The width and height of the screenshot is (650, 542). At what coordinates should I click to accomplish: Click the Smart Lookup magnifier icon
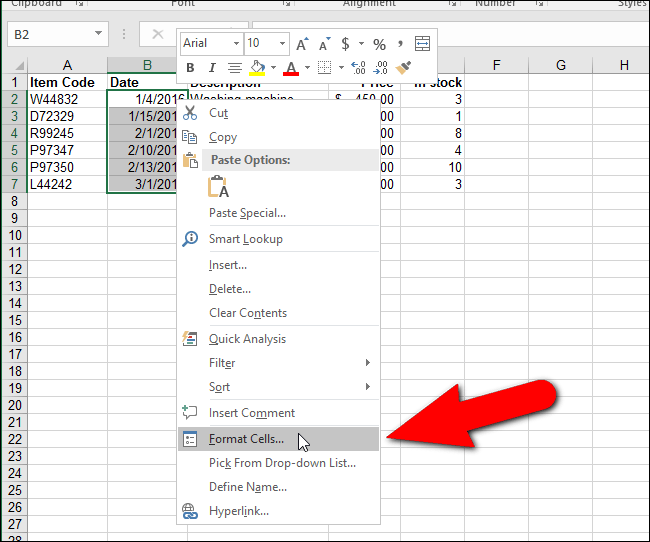coord(190,238)
